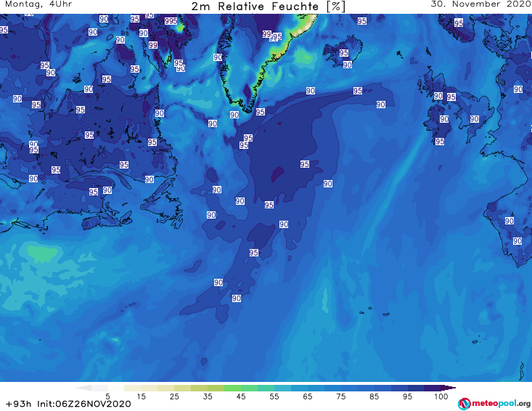This screenshot has width=532, height=411.
Task: Click legend tick value '100'
Action: click(441, 396)
